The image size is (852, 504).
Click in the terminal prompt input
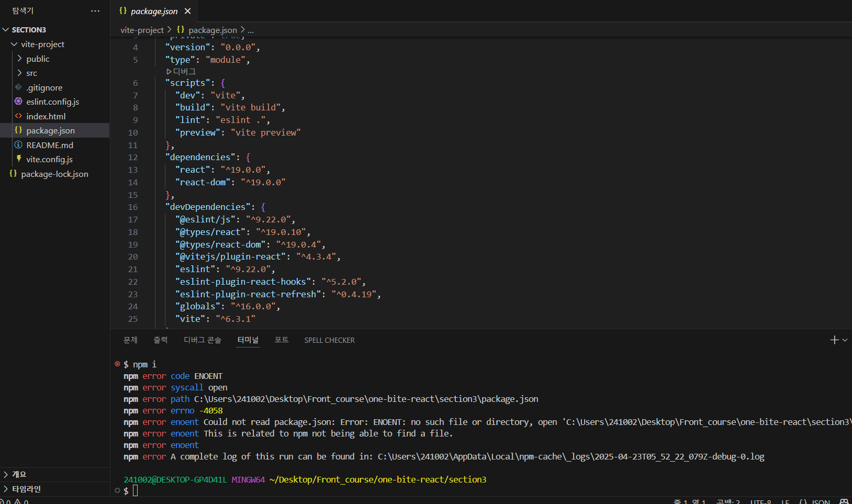coord(135,490)
